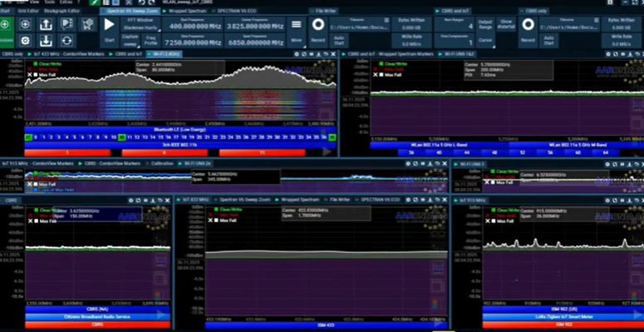Select the Wrapped Spectrum tab at top
Screen dimensions: 644x332
tap(184, 11)
